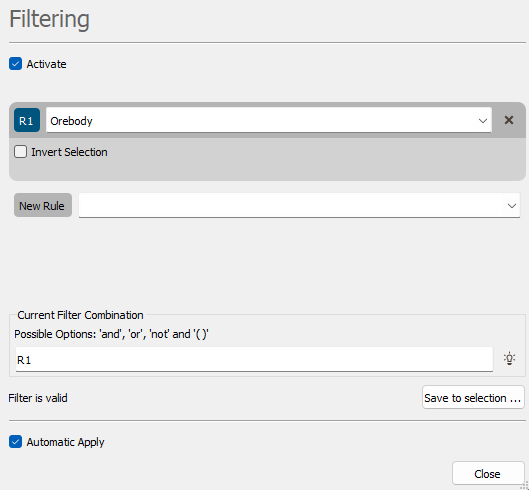Screen dimensions: 529x490
Task: Click the Orebody combo box text
Action: 71,121
